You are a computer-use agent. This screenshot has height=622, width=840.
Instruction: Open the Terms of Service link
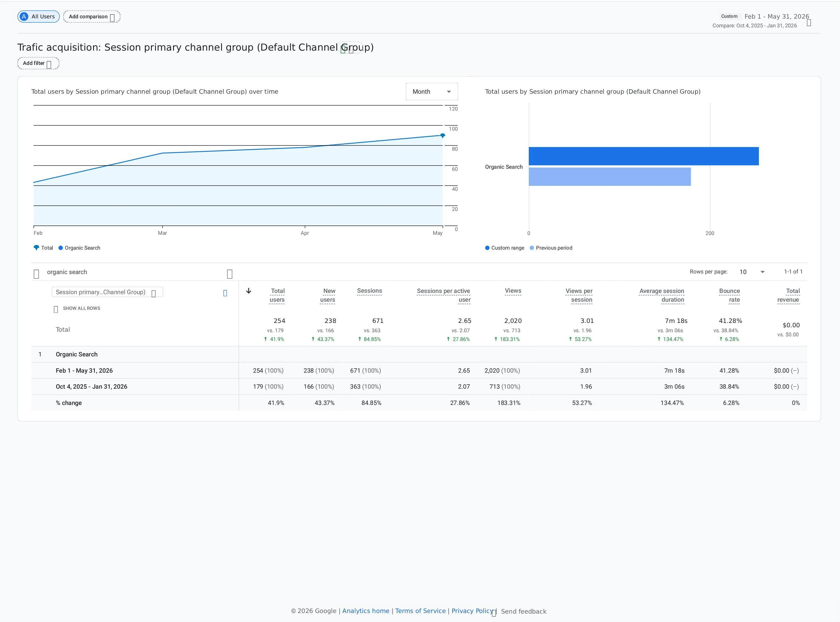point(420,611)
